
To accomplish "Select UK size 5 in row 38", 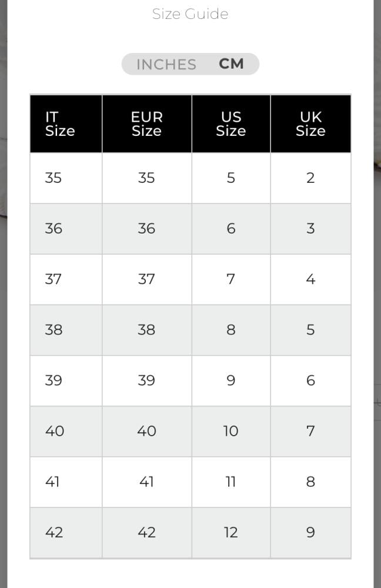I will click(x=310, y=330).
